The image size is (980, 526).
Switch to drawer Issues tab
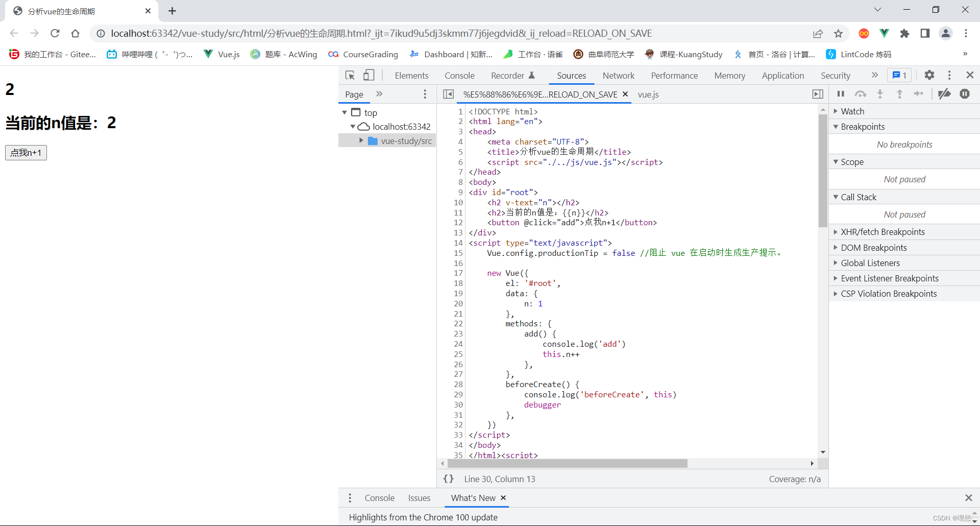[x=419, y=498]
